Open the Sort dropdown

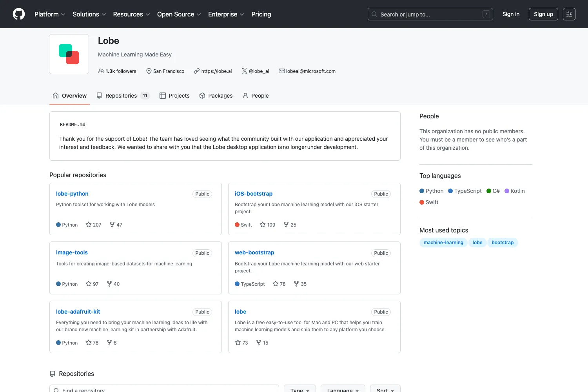tap(385, 390)
